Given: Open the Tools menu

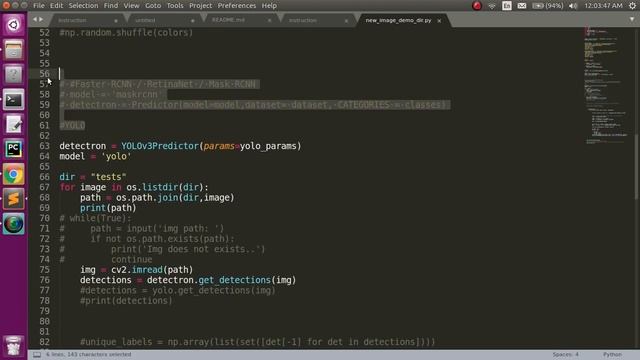Looking at the screenshot, I should (175, 6).
